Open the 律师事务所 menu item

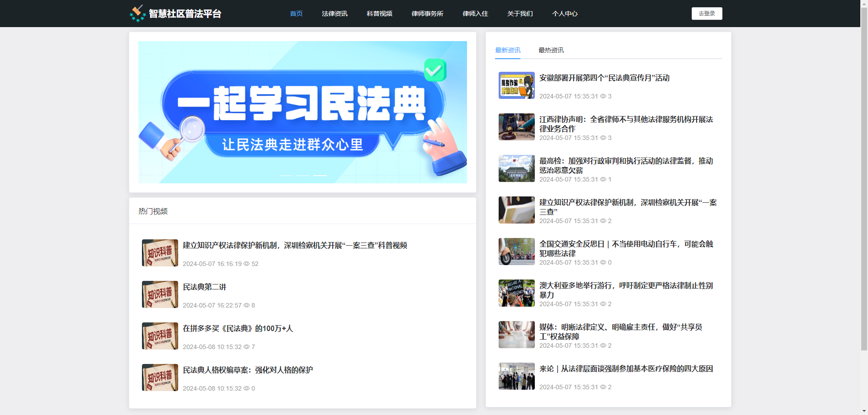tap(427, 14)
